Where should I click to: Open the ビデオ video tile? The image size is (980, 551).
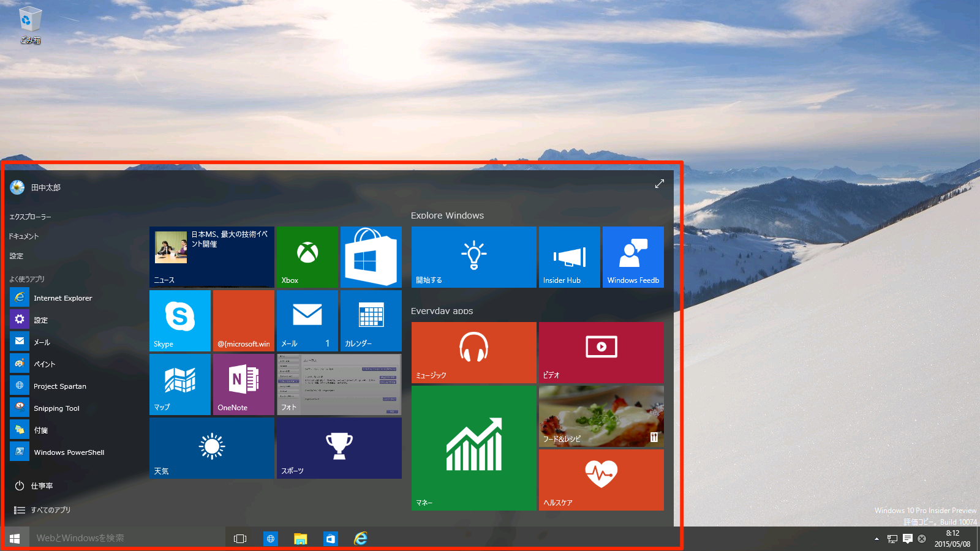(x=601, y=353)
